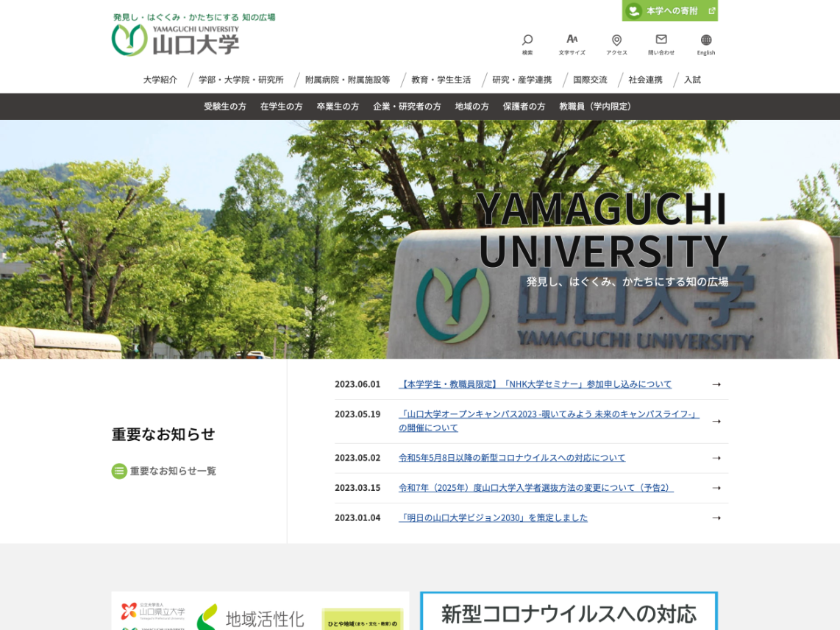Image resolution: width=840 pixels, height=630 pixels.
Task: Select 地域の方 in the dark bar
Action: click(472, 107)
